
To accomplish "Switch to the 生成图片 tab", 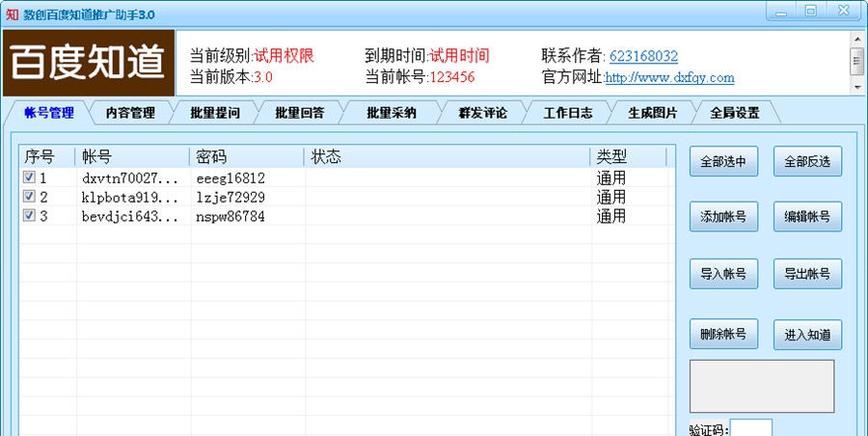I will pos(652,113).
